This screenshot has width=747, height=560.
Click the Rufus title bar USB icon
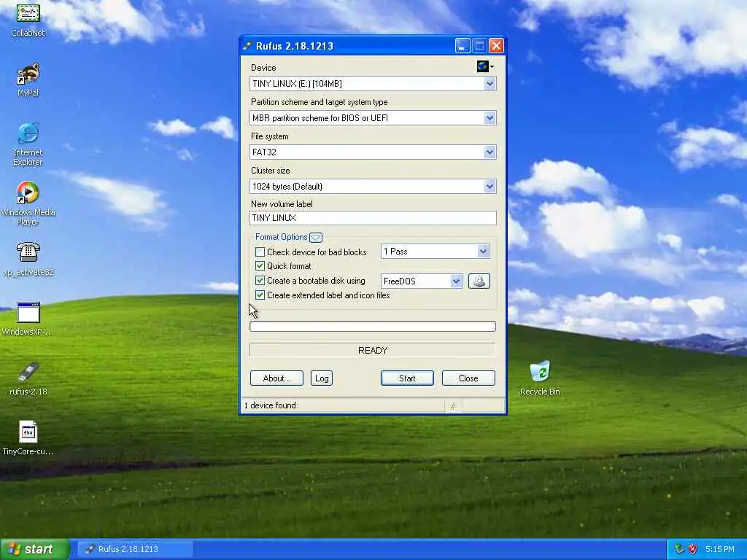(247, 46)
